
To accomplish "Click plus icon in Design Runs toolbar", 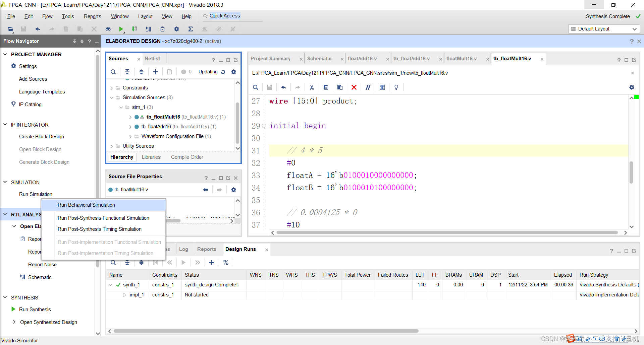I will (x=212, y=263).
